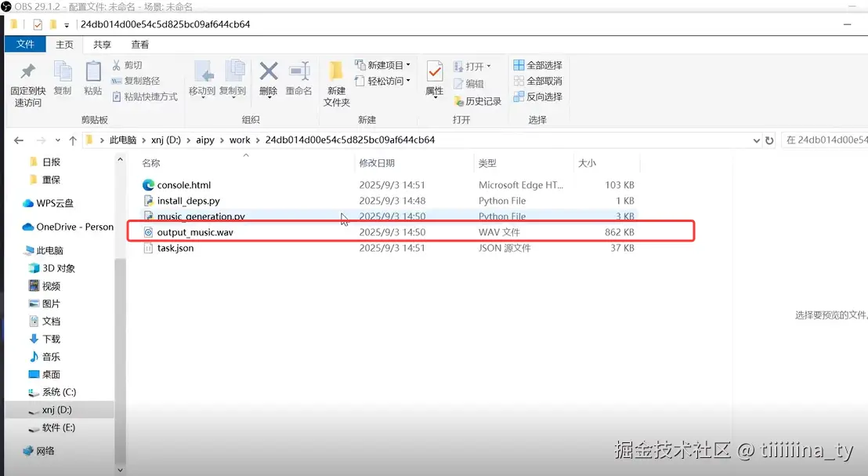Go up one folder level
Screen dimensions: 868x476
[x=73, y=140]
